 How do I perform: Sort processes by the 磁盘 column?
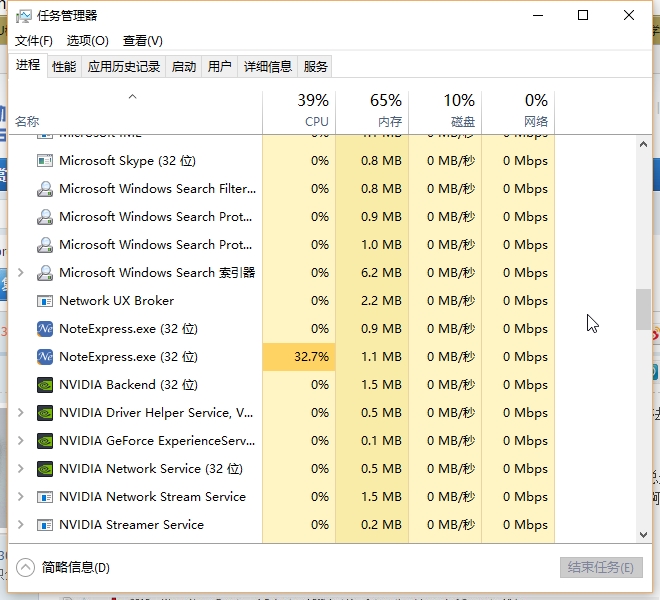445,112
